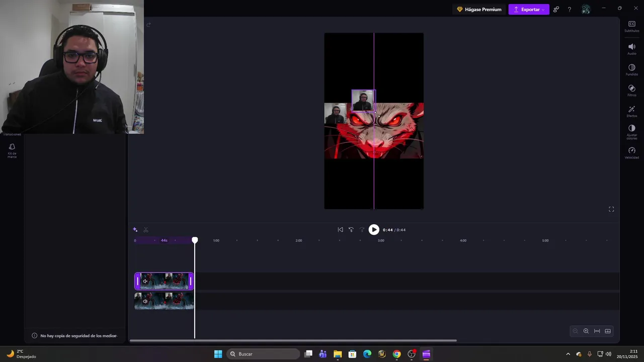Click the AI sparkle tool above timeline

[135, 230]
